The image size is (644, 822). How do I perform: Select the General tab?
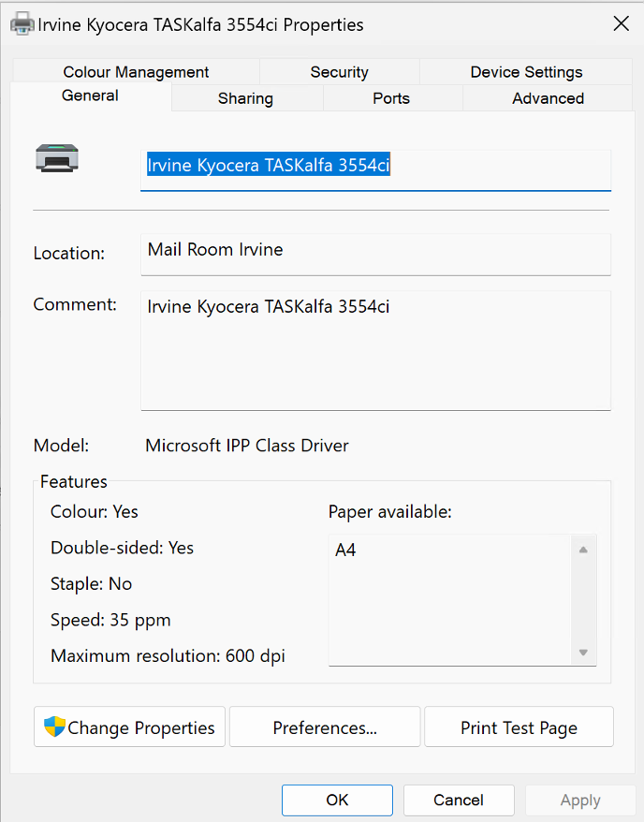tap(90, 95)
